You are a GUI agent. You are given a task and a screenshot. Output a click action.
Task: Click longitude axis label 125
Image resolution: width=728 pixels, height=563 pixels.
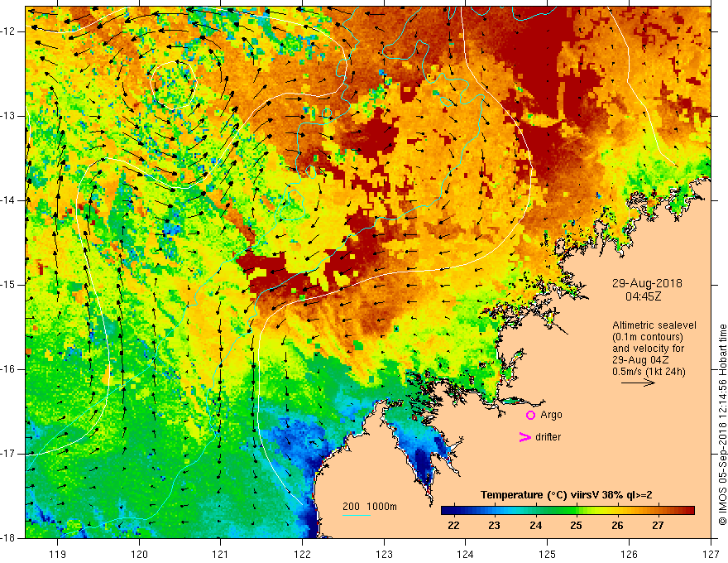click(548, 554)
